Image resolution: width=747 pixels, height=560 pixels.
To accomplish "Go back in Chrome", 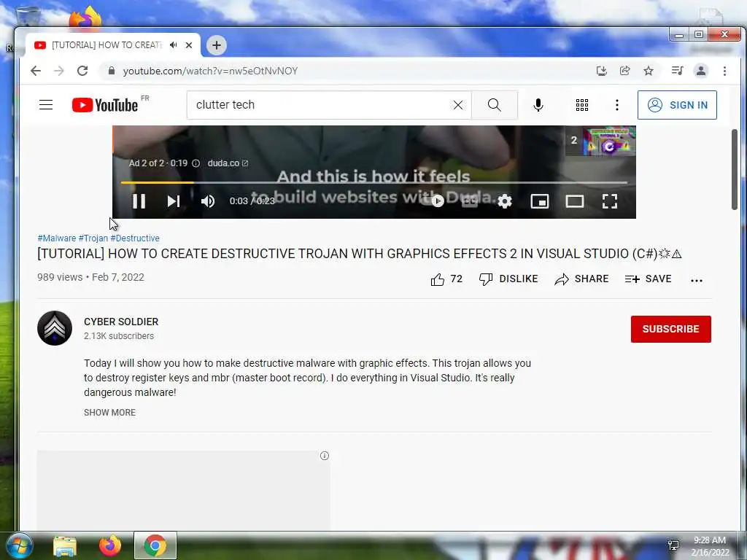I will (x=36, y=71).
